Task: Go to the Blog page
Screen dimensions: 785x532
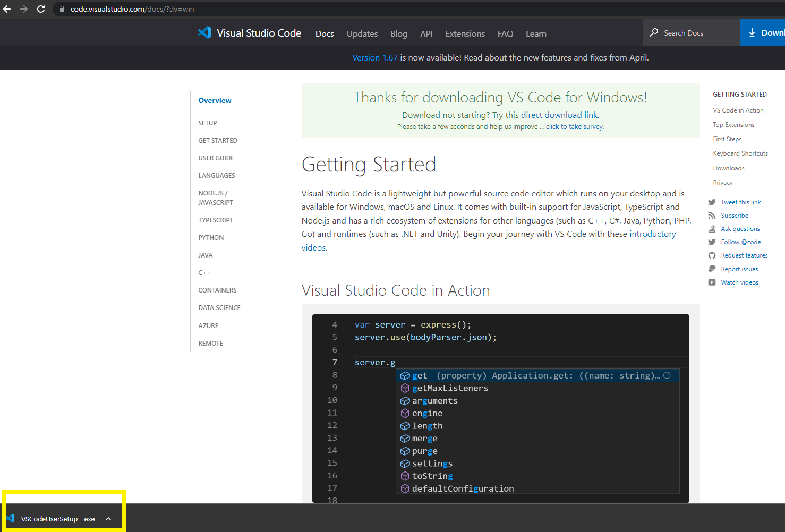Action: click(x=399, y=33)
